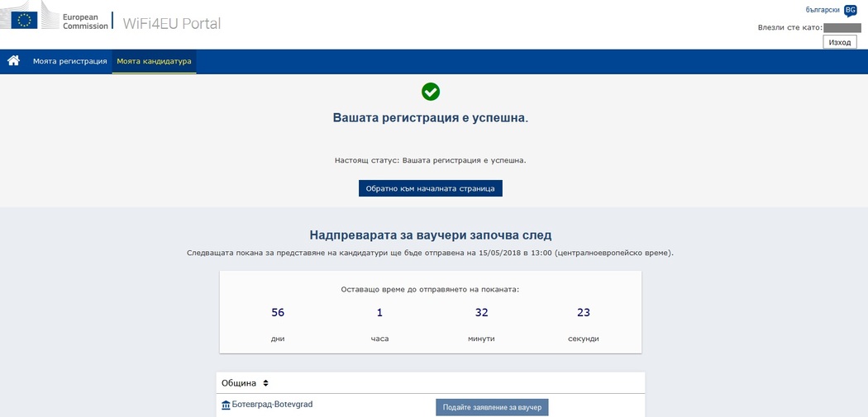Image resolution: width=868 pixels, height=417 pixels.
Task: Click the 32 minutes countdown value
Action: click(x=481, y=312)
